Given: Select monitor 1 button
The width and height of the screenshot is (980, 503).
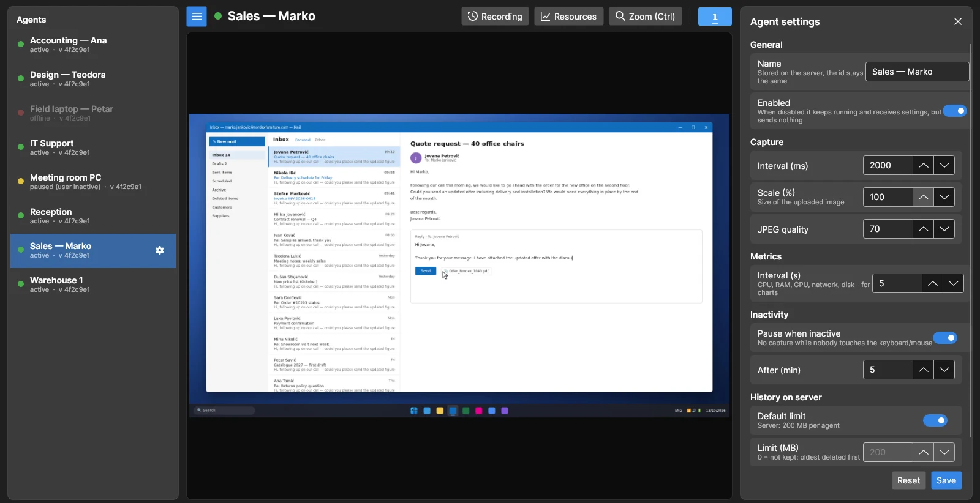Looking at the screenshot, I should point(715,17).
